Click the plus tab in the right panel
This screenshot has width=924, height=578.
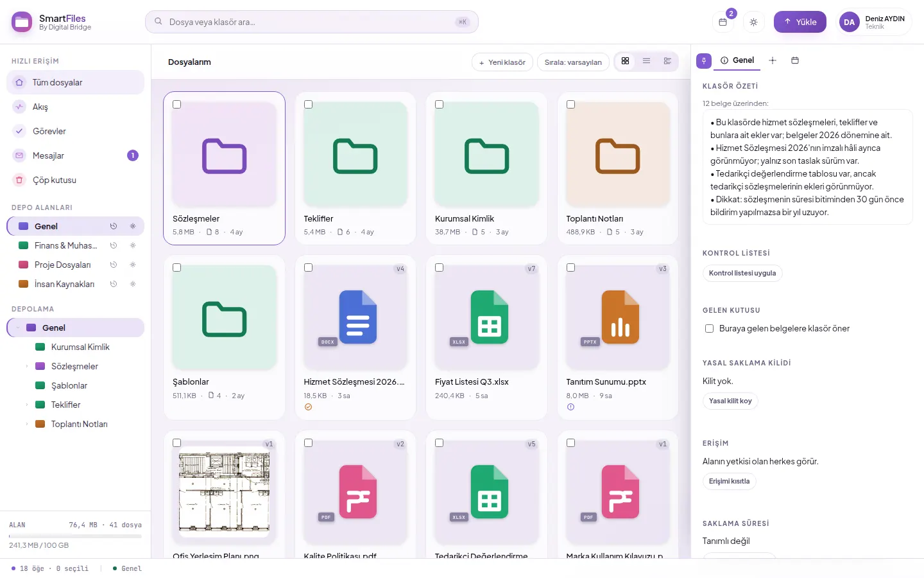point(773,60)
